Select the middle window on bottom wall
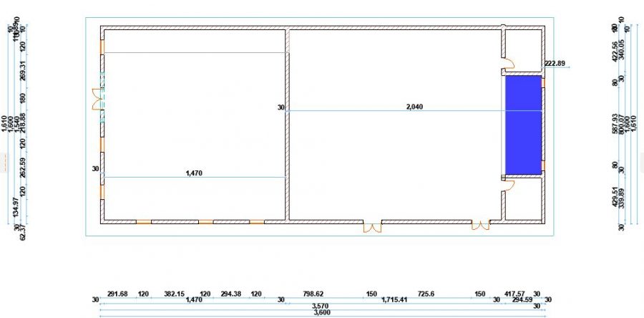644x318 pixels. tap(206, 222)
